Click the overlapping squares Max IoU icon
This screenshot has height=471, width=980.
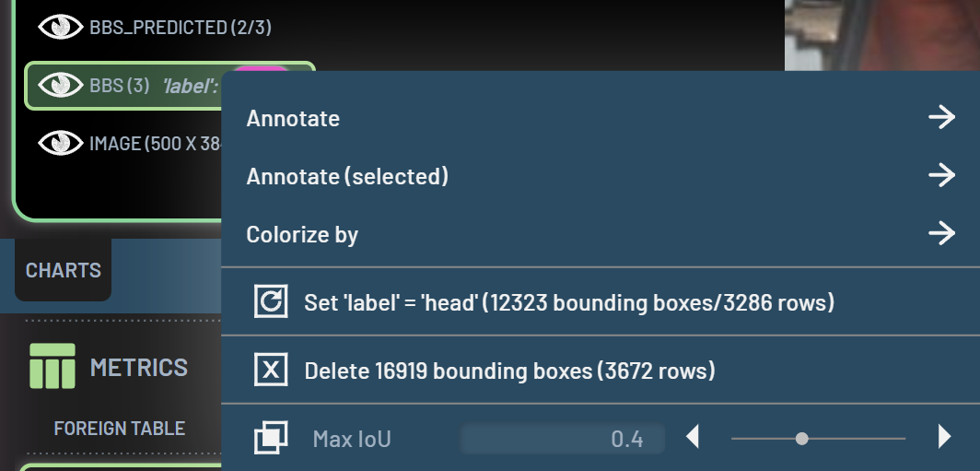tap(271, 438)
